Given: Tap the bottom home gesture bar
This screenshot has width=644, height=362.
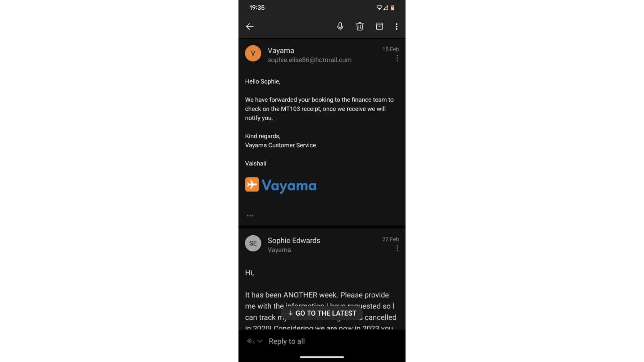Looking at the screenshot, I should click(x=322, y=357).
